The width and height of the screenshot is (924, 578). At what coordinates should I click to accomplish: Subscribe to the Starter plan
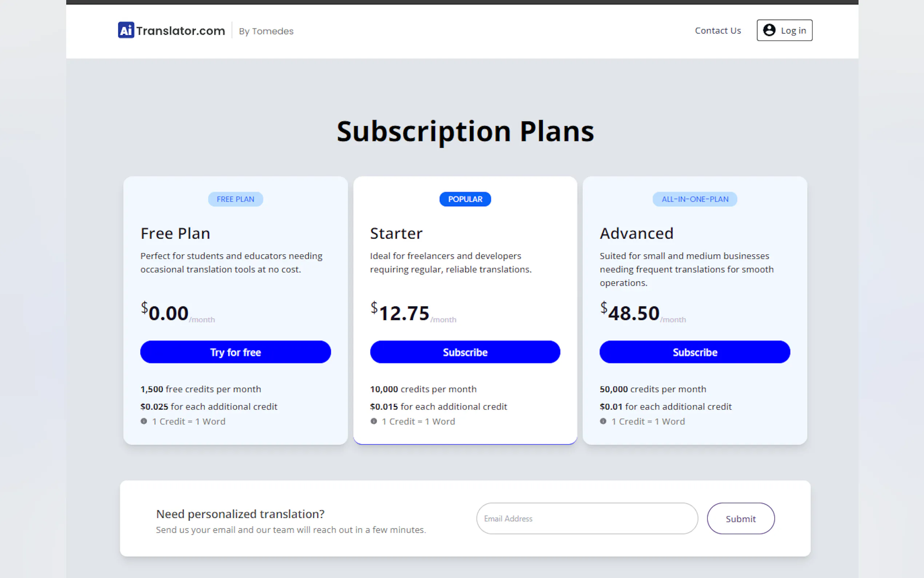tap(465, 352)
